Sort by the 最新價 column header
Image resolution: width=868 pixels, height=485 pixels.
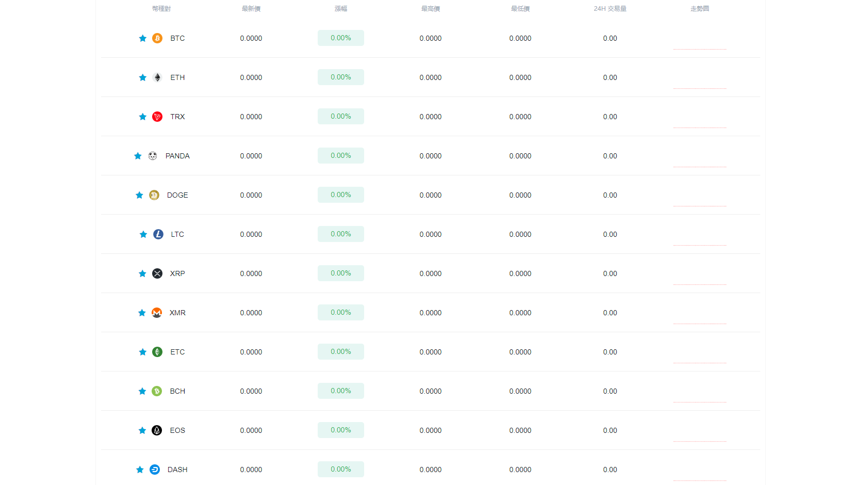(251, 9)
